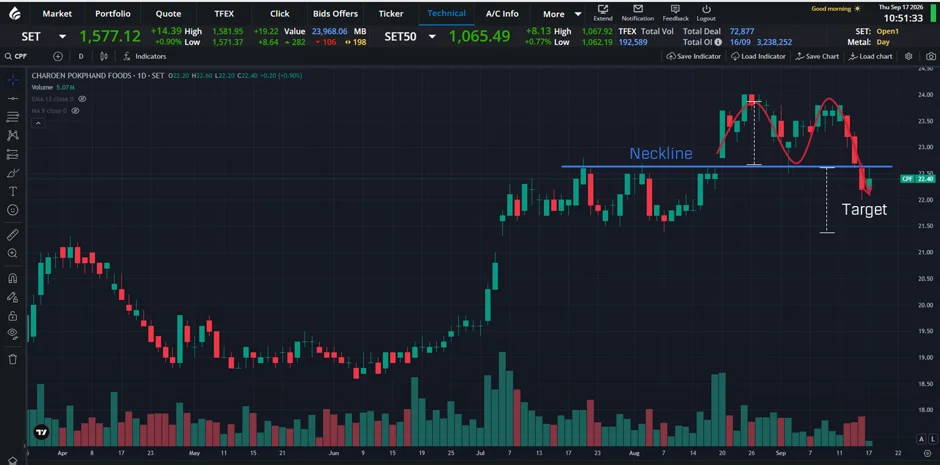This screenshot has height=465, width=940.
Task: Select the chart pattern drawing tool
Action: pyautogui.click(x=13, y=135)
